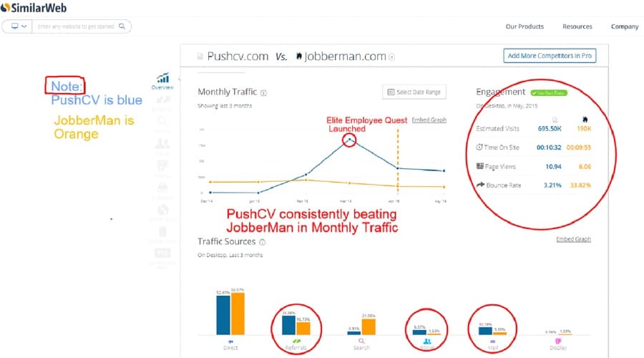Click the Pushcv.com favicon icon
644x358 pixels.
[200, 57]
